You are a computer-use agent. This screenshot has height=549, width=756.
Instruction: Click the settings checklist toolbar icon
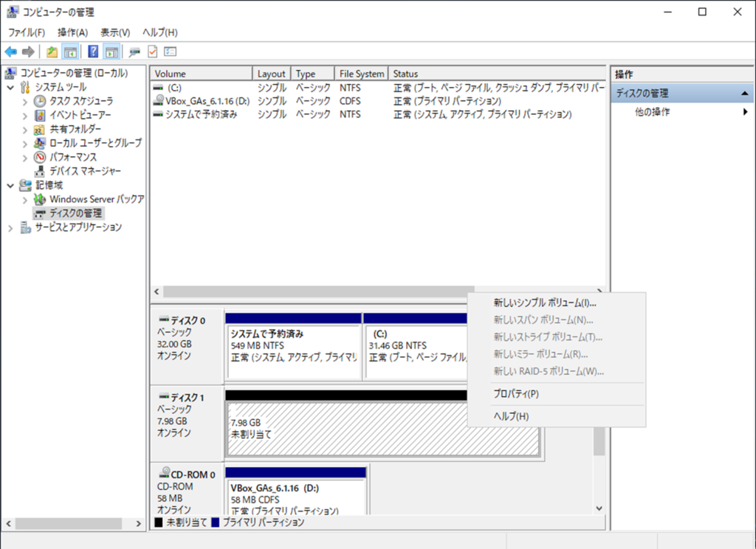(x=171, y=52)
